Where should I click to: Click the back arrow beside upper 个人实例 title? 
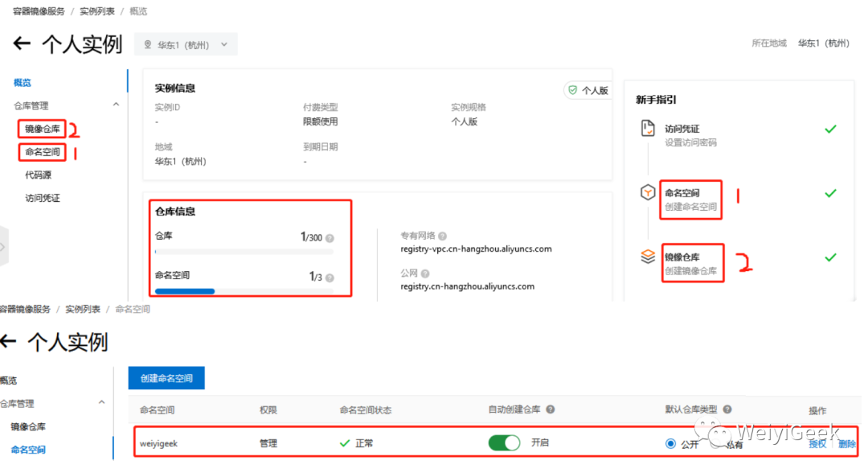[22, 43]
